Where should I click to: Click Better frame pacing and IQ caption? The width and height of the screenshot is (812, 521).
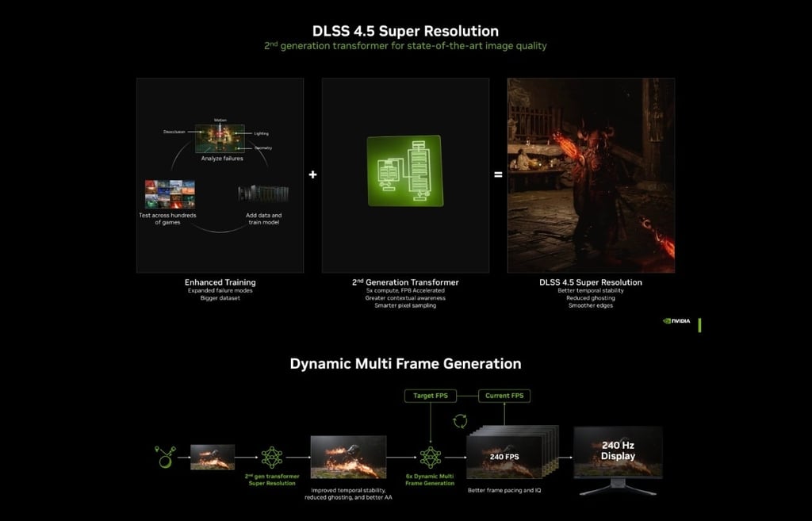pos(504,490)
